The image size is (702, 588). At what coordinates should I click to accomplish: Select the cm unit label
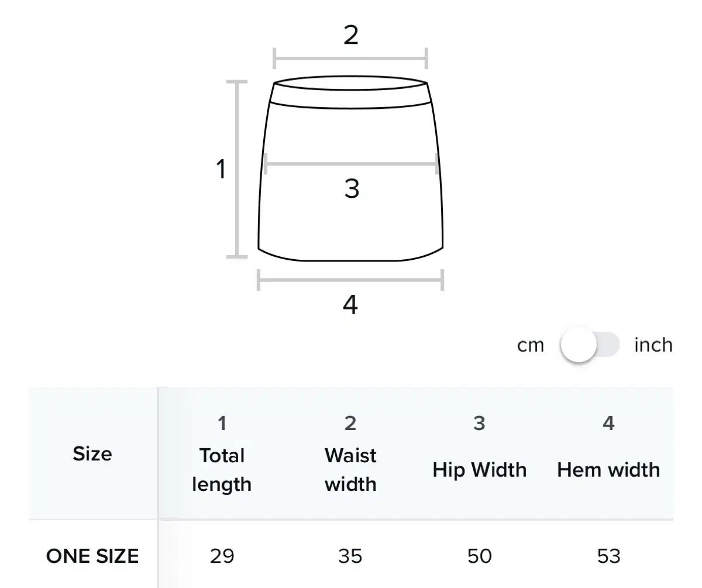(x=531, y=345)
